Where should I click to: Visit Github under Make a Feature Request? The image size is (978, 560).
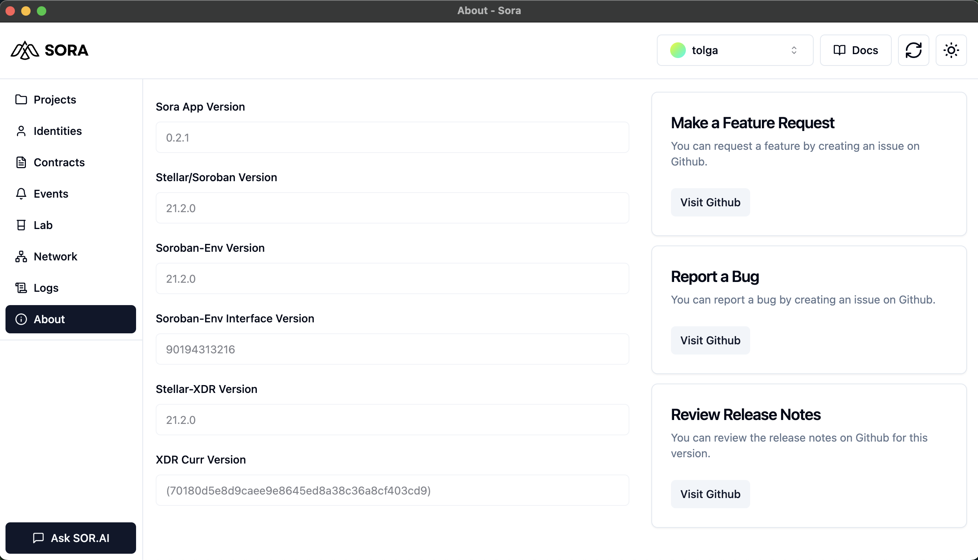[710, 202]
